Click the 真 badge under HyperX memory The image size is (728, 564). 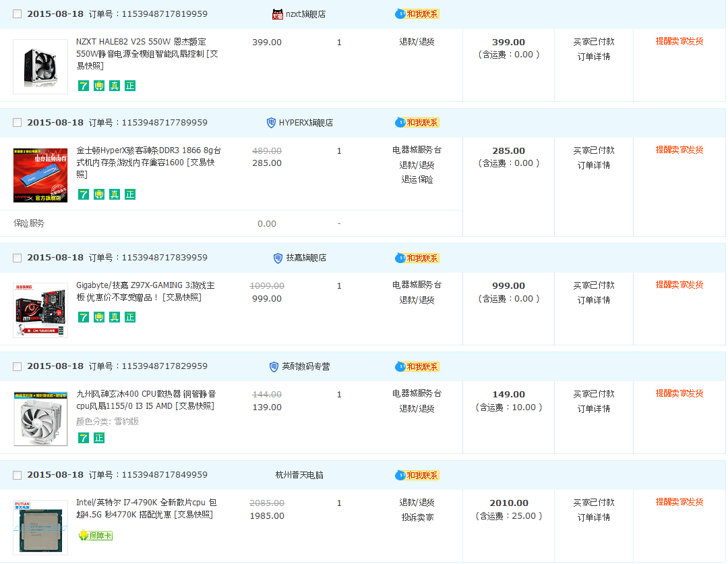click(x=114, y=194)
